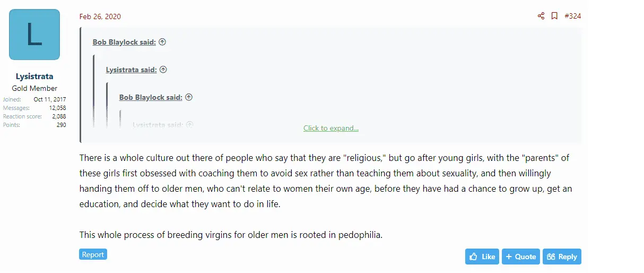This screenshot has width=644, height=273.
Task: Expand the collapsed quote via Click to expand
Action: click(x=331, y=128)
